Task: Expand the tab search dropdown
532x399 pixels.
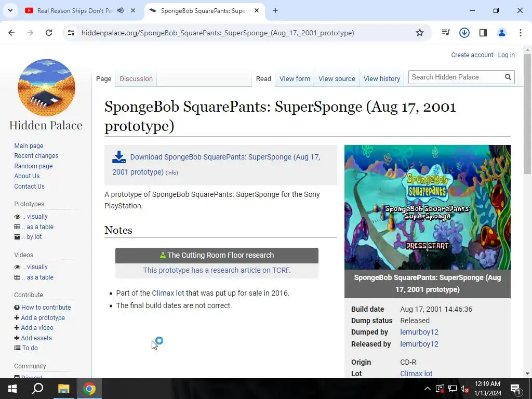Action: coord(10,10)
